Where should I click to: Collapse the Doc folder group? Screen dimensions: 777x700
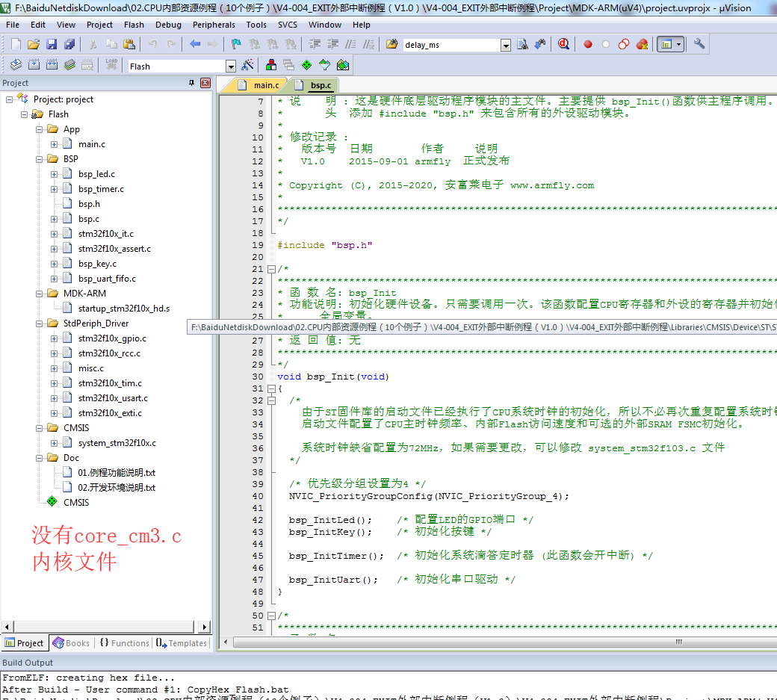[39, 458]
